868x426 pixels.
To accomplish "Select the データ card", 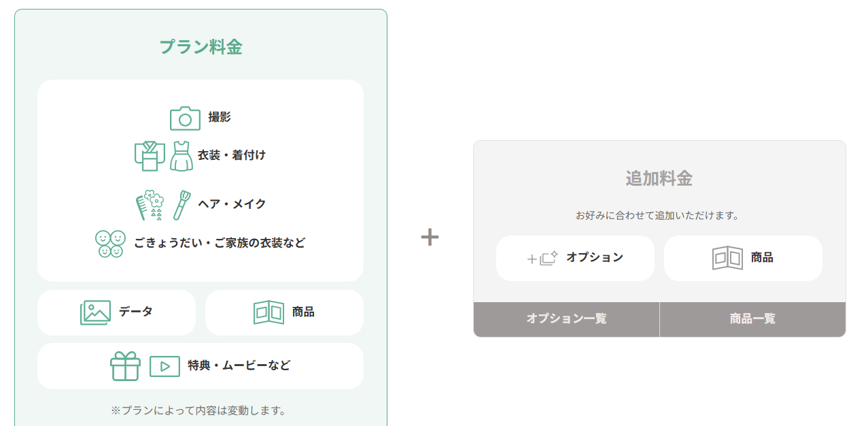I will point(116,312).
